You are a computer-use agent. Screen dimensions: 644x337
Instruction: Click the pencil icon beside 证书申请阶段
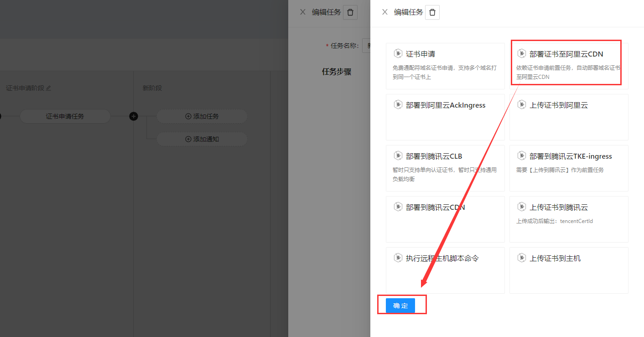(49, 88)
